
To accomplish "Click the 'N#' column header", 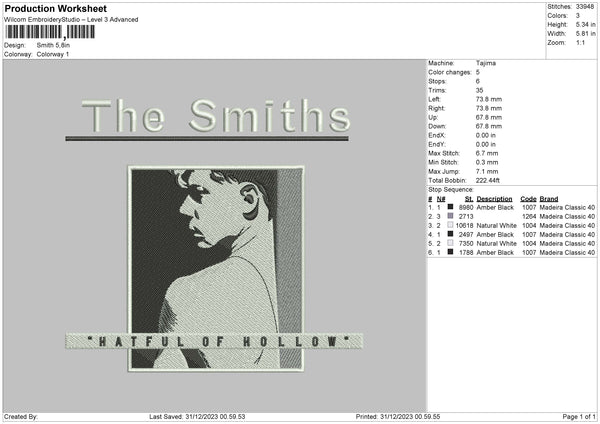I will pyautogui.click(x=441, y=199).
